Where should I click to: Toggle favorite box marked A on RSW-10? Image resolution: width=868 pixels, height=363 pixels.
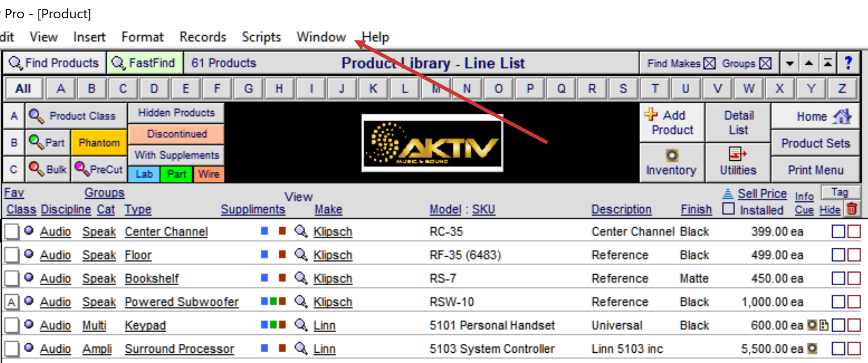coord(12,301)
